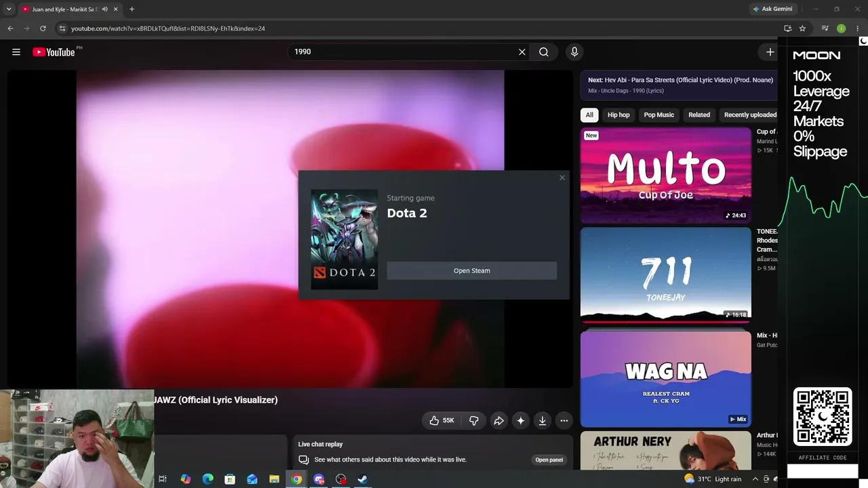Click the Next: Hev Abi playlist header
The height and width of the screenshot is (488, 868).
tap(679, 85)
